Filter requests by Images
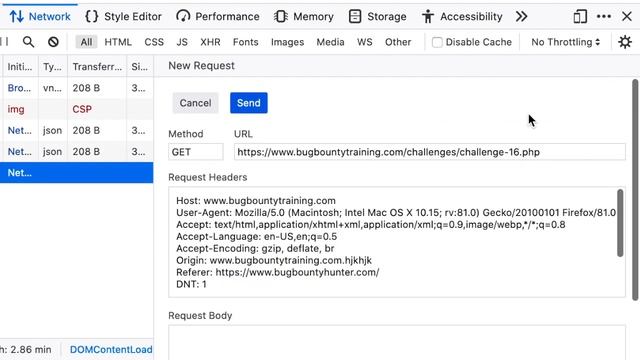This screenshot has width=640, height=360. coord(287,42)
